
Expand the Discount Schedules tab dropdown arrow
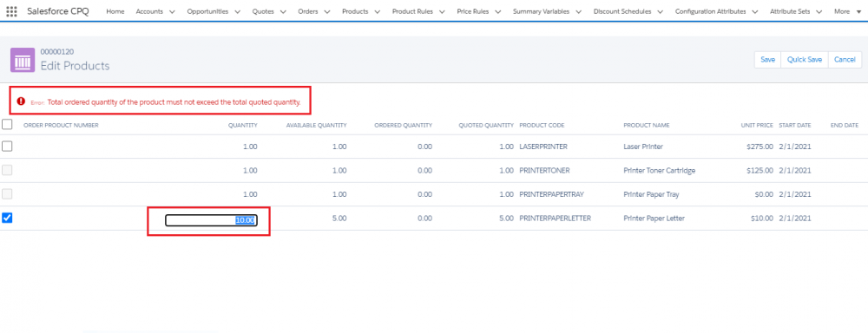click(660, 11)
